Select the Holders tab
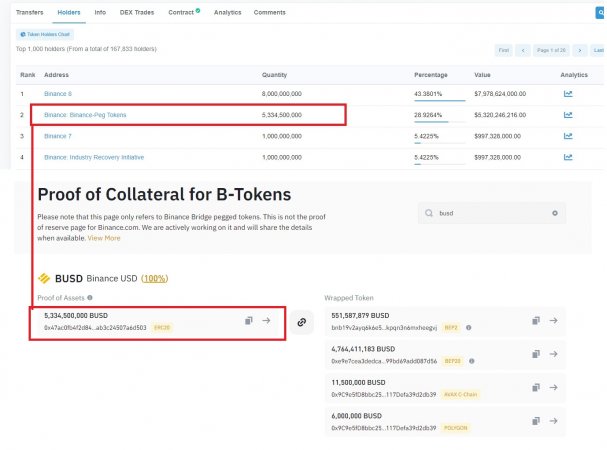The height and width of the screenshot is (450, 607). pos(69,12)
